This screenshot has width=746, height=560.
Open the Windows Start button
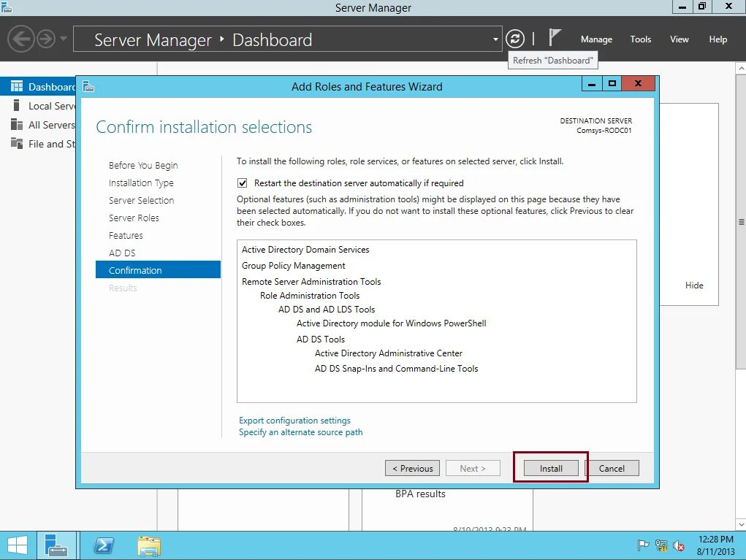pos(18,545)
